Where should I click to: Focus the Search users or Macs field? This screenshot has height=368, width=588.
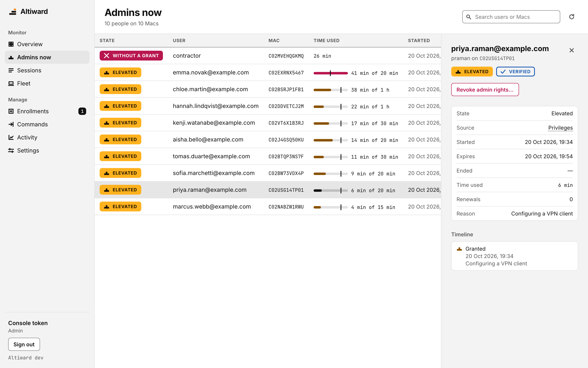tap(511, 17)
